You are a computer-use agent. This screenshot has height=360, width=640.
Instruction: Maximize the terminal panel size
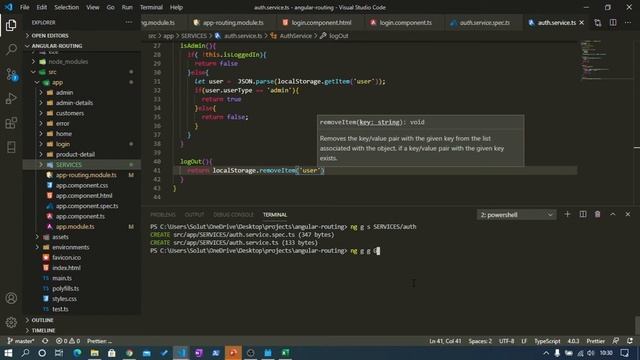[x=613, y=214]
